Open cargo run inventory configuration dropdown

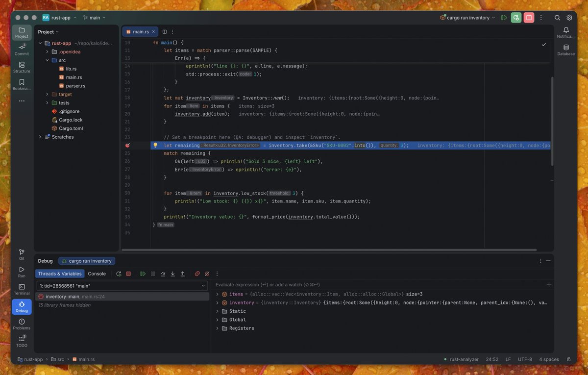[x=467, y=18]
